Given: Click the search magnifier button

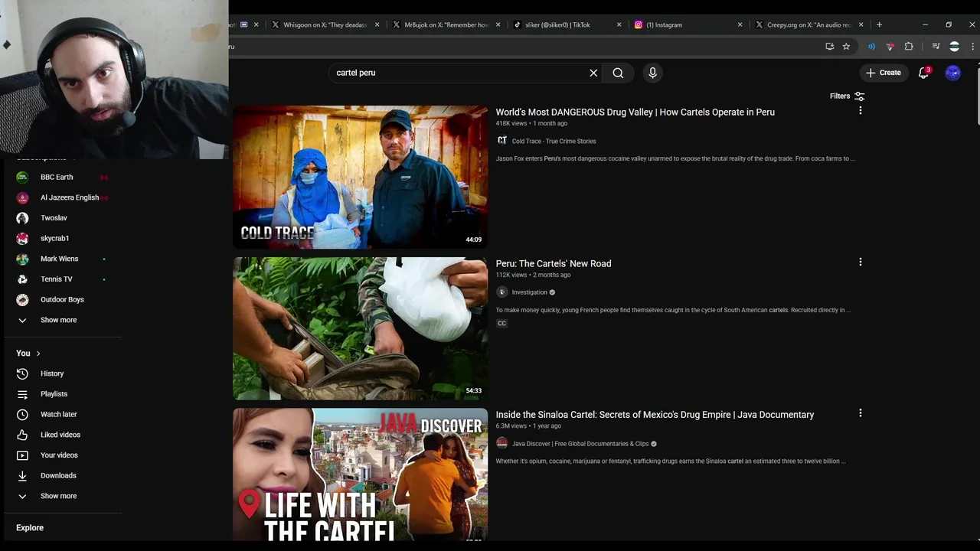Looking at the screenshot, I should pyautogui.click(x=618, y=73).
